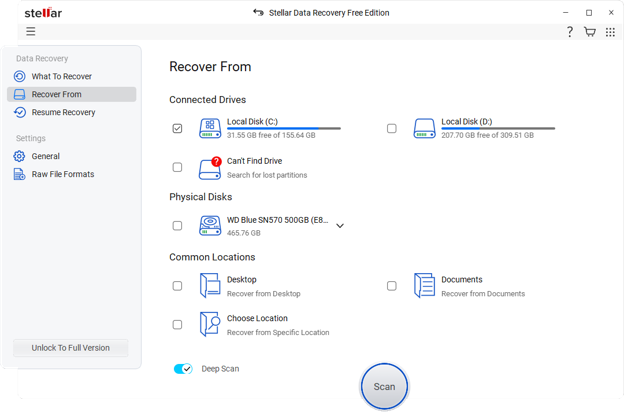
Task: Click the What To Recover icon
Action: pyautogui.click(x=20, y=76)
